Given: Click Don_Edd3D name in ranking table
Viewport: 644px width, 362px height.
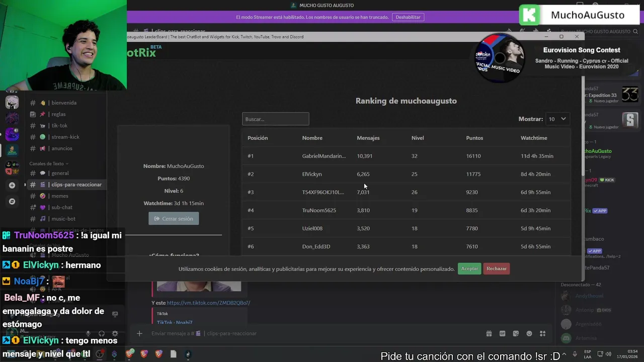Looking at the screenshot, I should pyautogui.click(x=316, y=246).
